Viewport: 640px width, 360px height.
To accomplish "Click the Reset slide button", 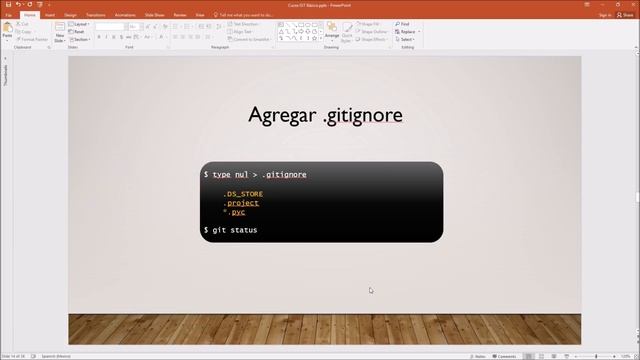I will (x=77, y=31).
